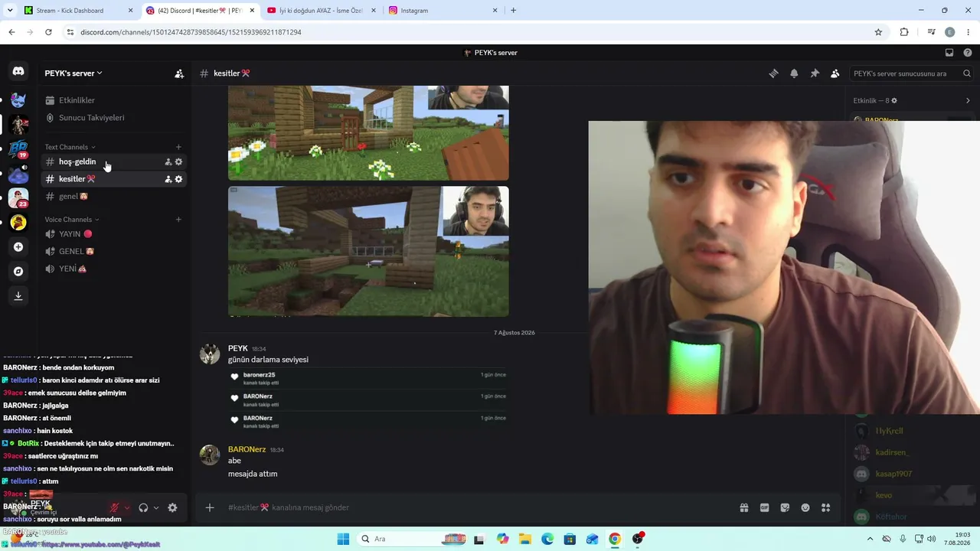Switch to the Instagram tab
The height and width of the screenshot is (551, 980).
tap(442, 11)
